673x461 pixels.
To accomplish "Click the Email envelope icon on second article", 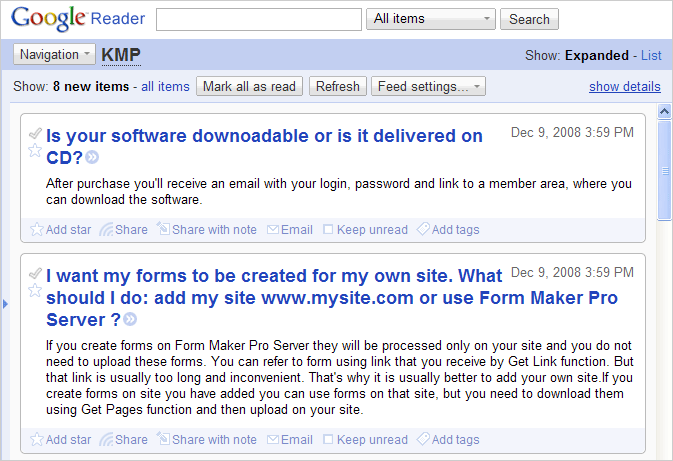I will pos(273,440).
